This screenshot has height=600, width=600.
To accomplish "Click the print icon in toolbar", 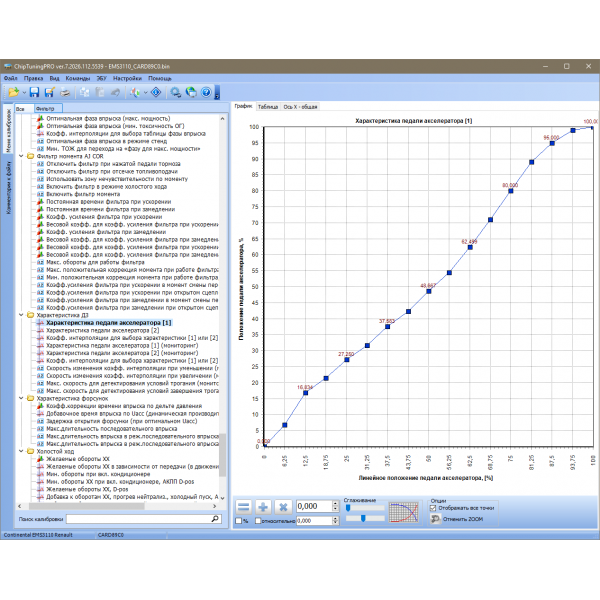I will pos(66,92).
